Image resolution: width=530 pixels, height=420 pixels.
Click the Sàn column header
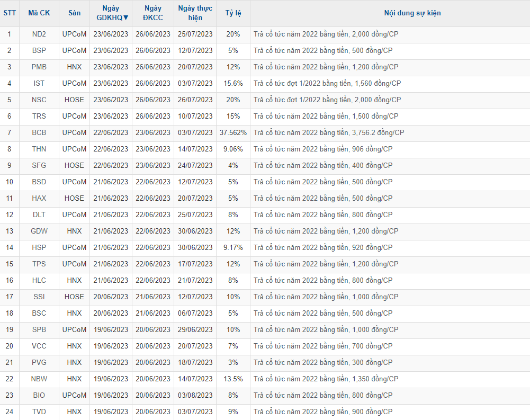[x=74, y=13]
